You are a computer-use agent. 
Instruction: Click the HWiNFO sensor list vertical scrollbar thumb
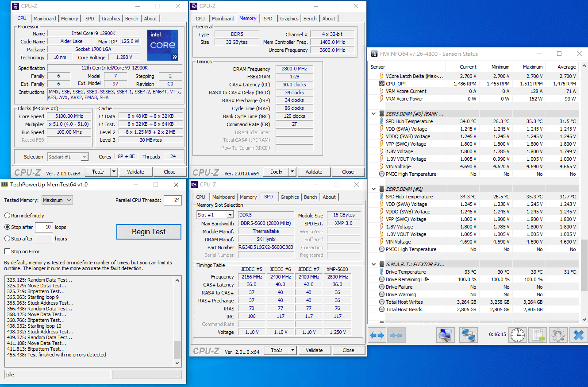(584, 266)
